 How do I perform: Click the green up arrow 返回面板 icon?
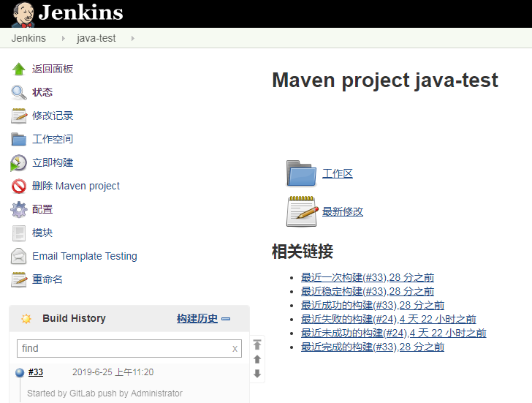click(x=19, y=69)
